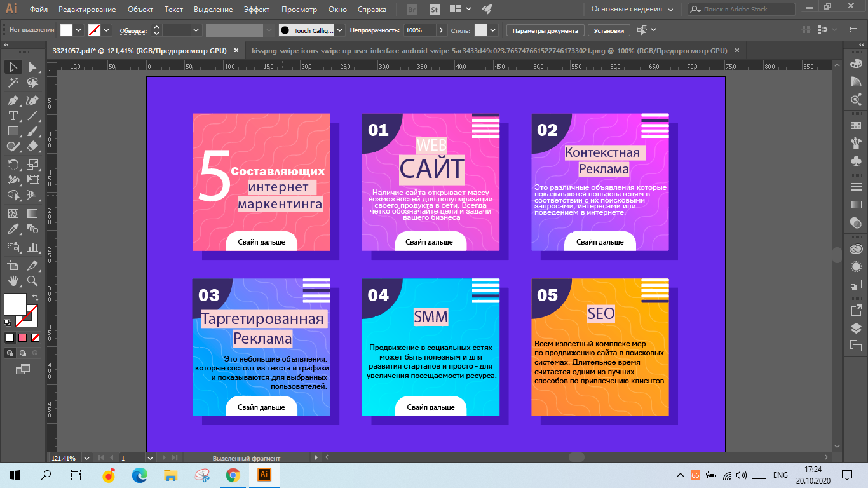Activate the Type tool
Screen dimensions: 868x488
(x=13, y=116)
